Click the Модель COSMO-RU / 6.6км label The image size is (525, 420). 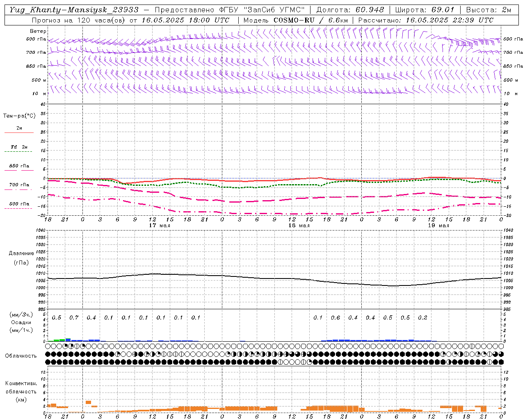click(296, 20)
